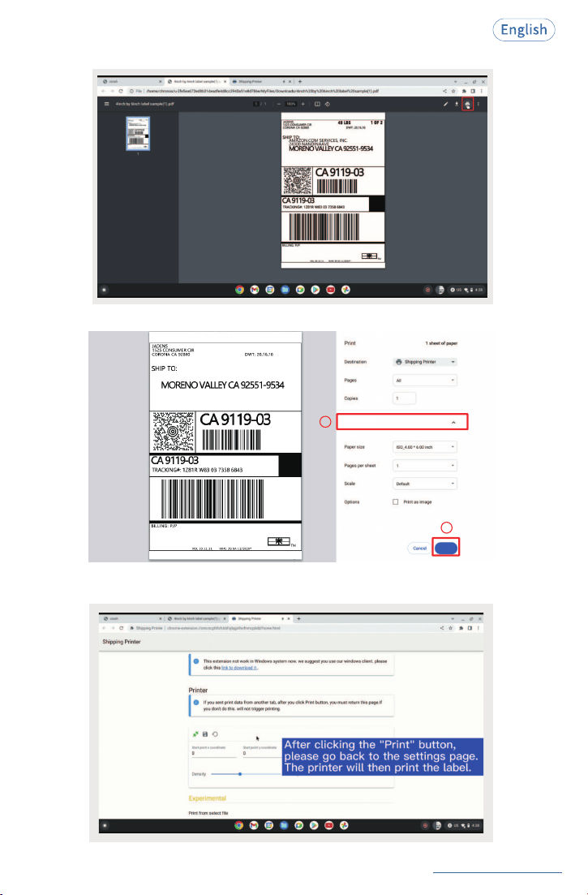
Task: Open the Extensions puzzle icon in top browser window
Action: point(464,91)
